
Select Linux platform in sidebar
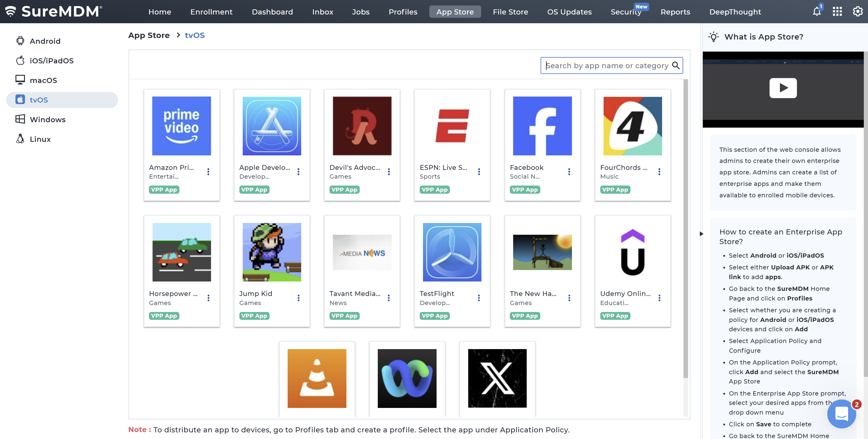[62, 139]
